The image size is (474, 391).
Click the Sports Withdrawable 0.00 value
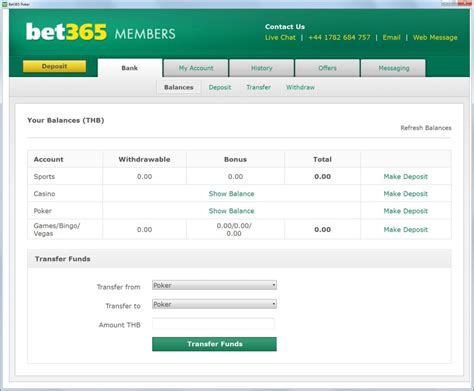[144, 177]
